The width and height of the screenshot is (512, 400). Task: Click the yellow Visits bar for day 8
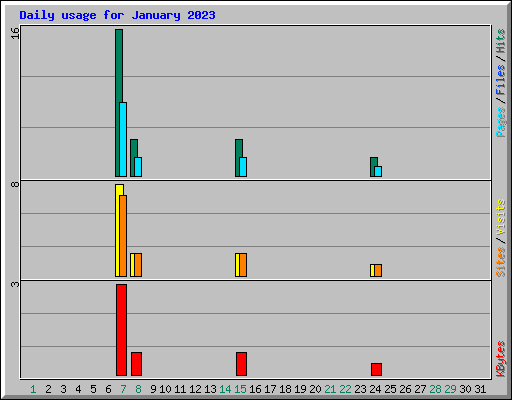pyautogui.click(x=132, y=265)
